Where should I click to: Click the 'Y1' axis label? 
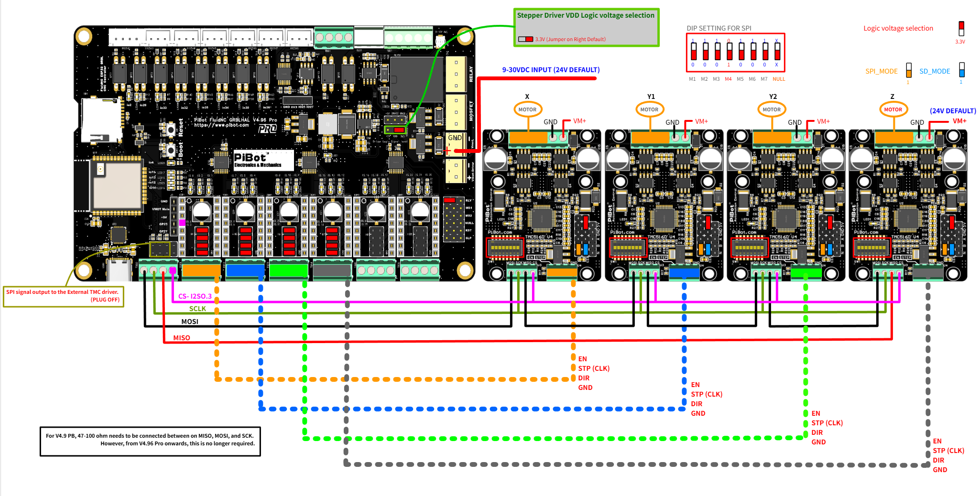tap(651, 97)
